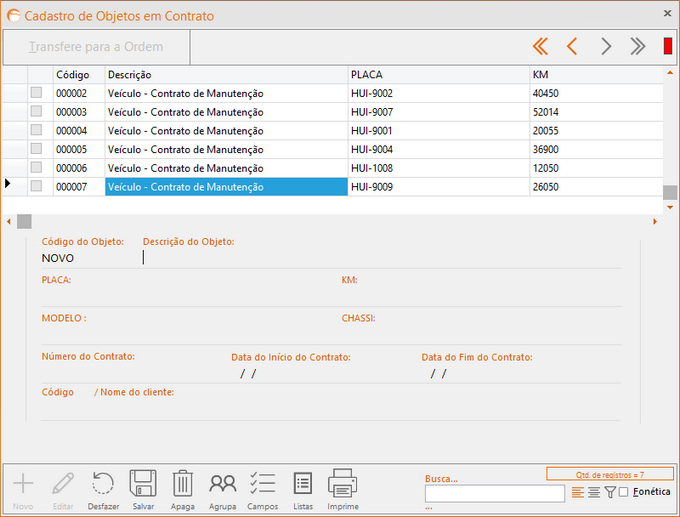The height and width of the screenshot is (517, 680).
Task: Click the Qtd. de registros = 7 box
Action: coord(610,474)
